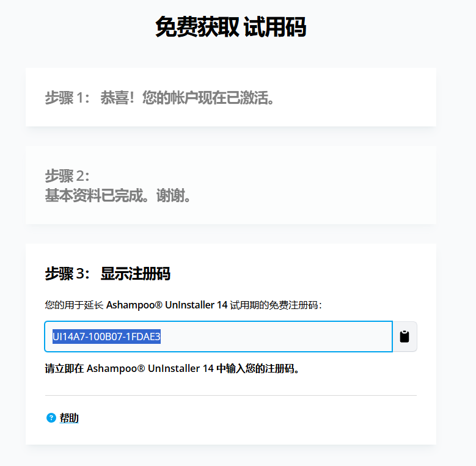Screen dimensions: 476x466
Task: Click the 基本资料已完成。谢谢。 text
Action: point(118,195)
